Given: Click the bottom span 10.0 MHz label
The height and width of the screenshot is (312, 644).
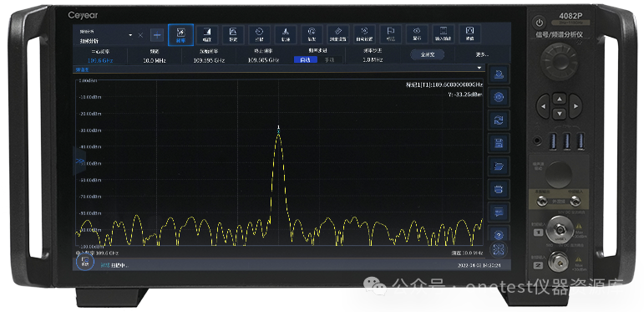Looking at the screenshot, I should point(467,253).
